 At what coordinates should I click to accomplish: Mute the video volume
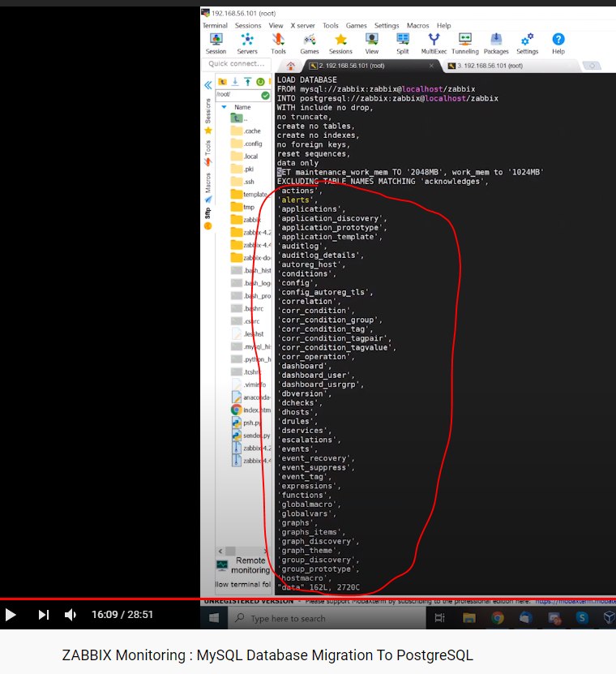click(x=71, y=615)
